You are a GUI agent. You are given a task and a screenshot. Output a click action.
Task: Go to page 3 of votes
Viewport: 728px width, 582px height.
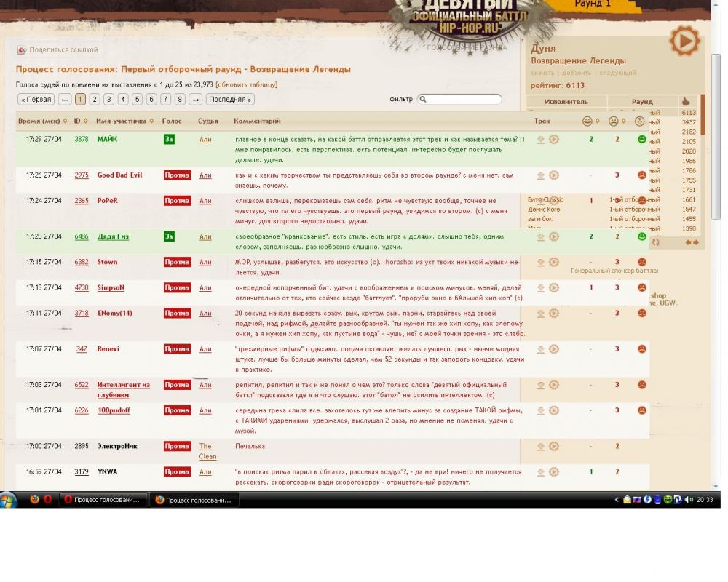(x=108, y=100)
